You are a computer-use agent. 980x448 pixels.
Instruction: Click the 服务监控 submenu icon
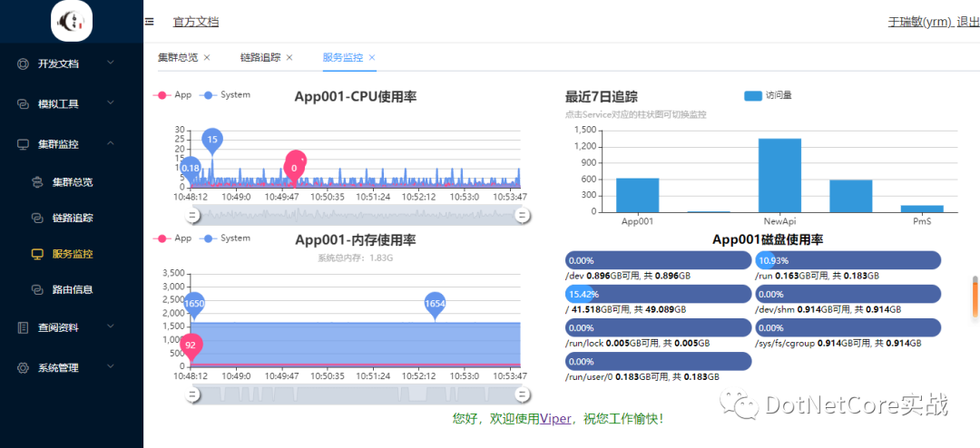point(37,254)
